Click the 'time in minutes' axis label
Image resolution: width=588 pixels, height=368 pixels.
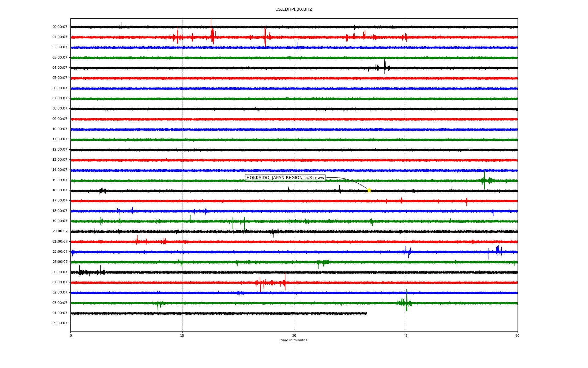point(294,340)
